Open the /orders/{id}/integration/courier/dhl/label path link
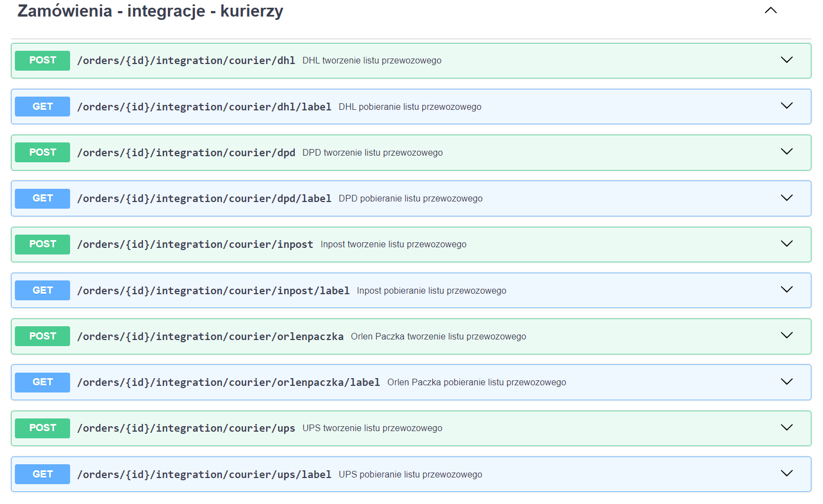Image resolution: width=823 pixels, height=504 pixels. (204, 107)
